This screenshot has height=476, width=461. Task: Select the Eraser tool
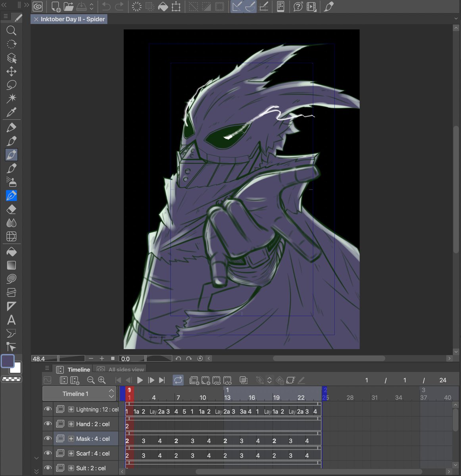(12, 209)
